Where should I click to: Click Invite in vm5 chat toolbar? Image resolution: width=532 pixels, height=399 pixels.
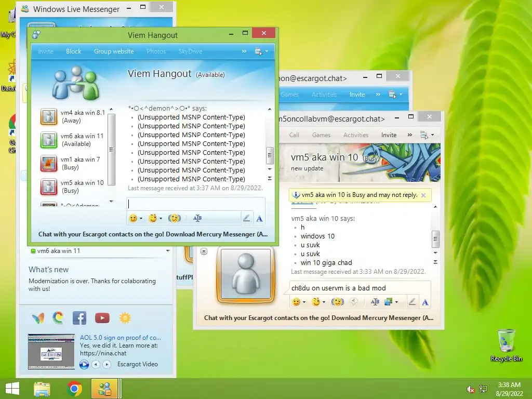click(389, 135)
